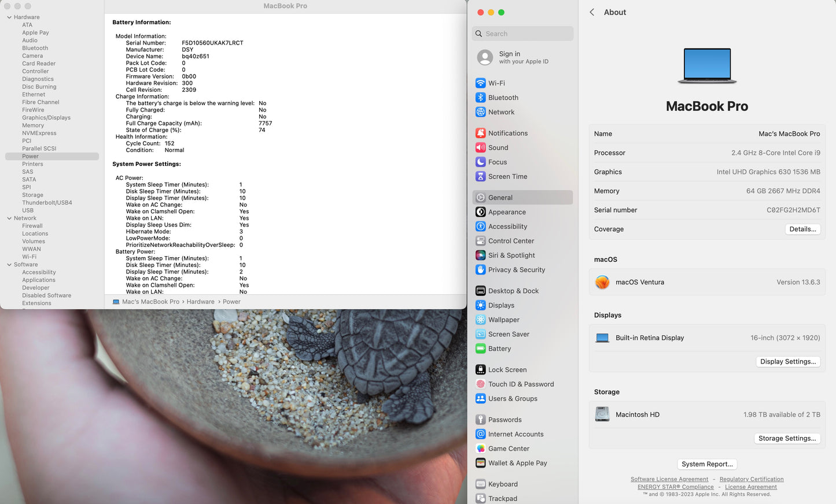Select the Screen Time hourglass icon
Screen dimensions: 836x504
tap(480, 176)
